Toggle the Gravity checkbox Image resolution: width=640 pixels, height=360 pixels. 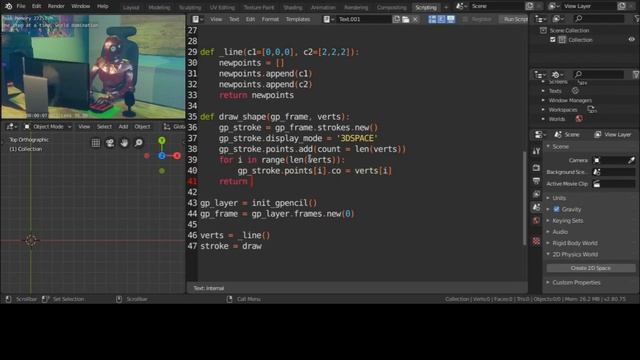click(556, 209)
